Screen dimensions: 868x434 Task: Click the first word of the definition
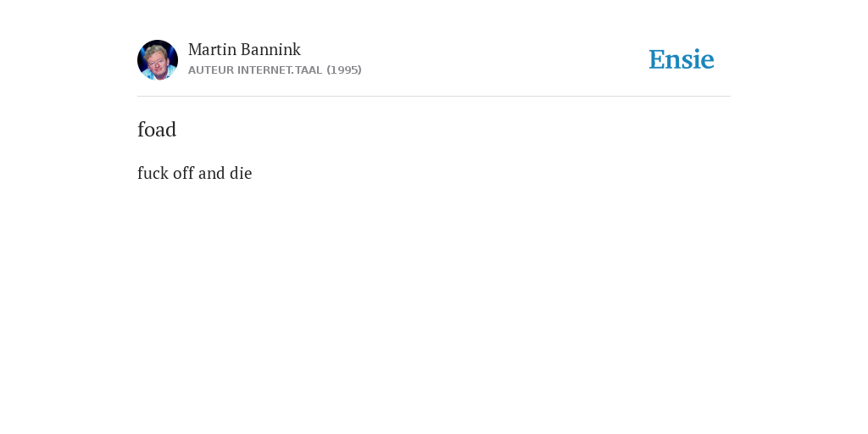[153, 173]
